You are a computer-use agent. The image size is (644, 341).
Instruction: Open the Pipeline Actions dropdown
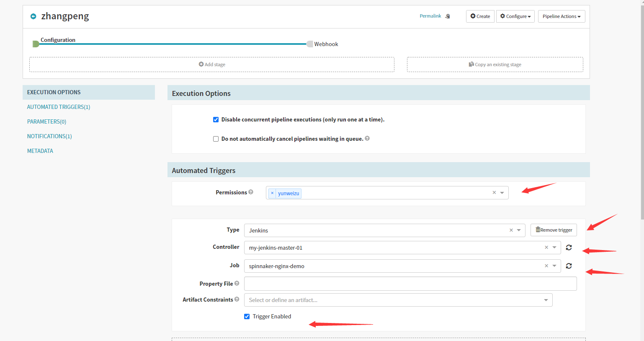click(x=562, y=16)
